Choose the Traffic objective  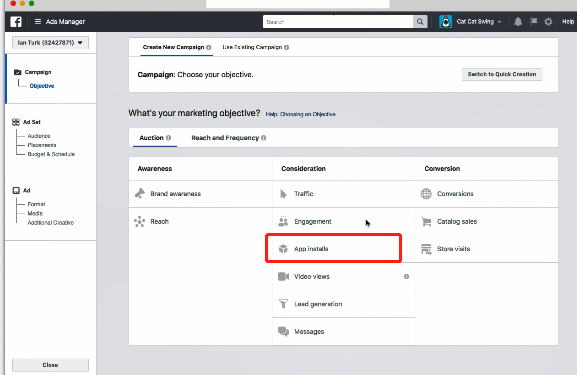coord(343,194)
